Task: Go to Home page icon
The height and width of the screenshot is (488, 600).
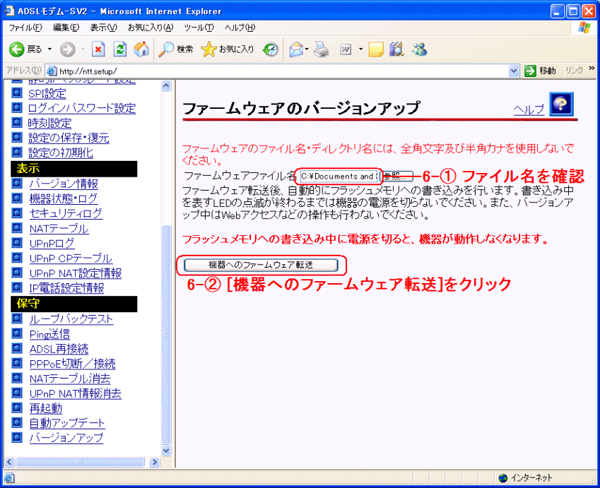Action: (x=141, y=49)
